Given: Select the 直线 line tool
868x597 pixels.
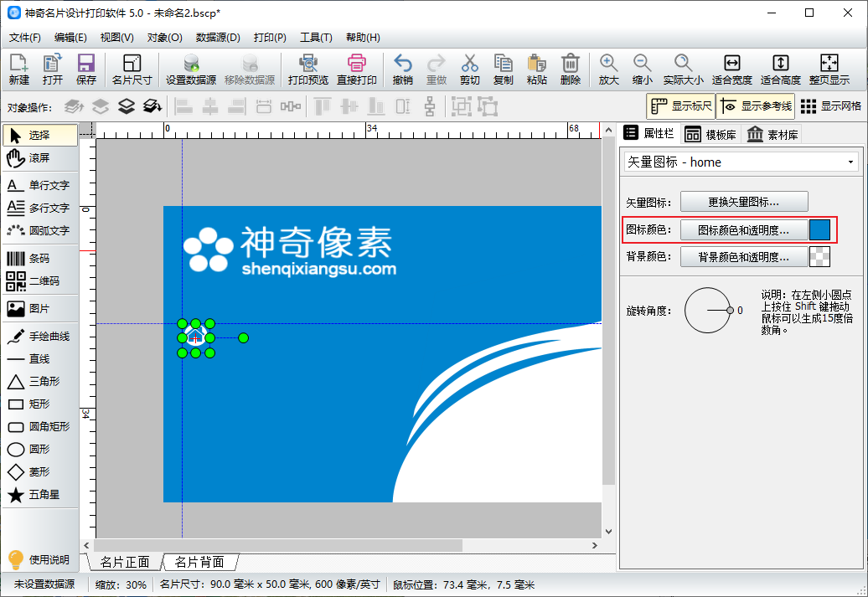Looking at the screenshot, I should [x=40, y=359].
